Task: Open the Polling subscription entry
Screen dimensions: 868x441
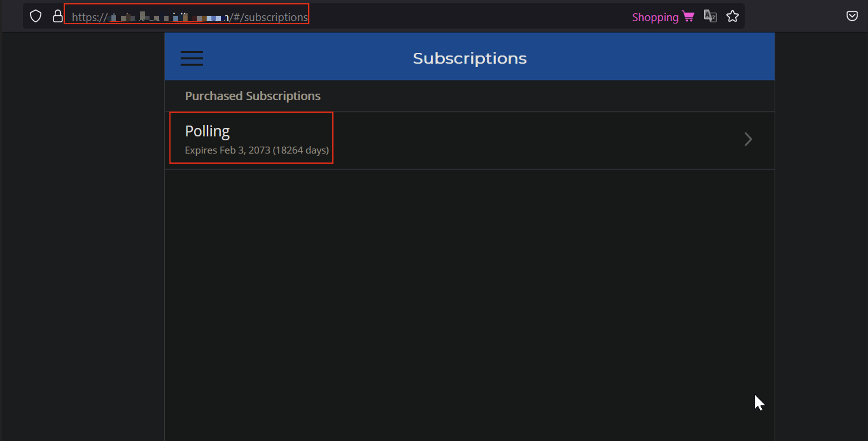Action: (x=207, y=131)
